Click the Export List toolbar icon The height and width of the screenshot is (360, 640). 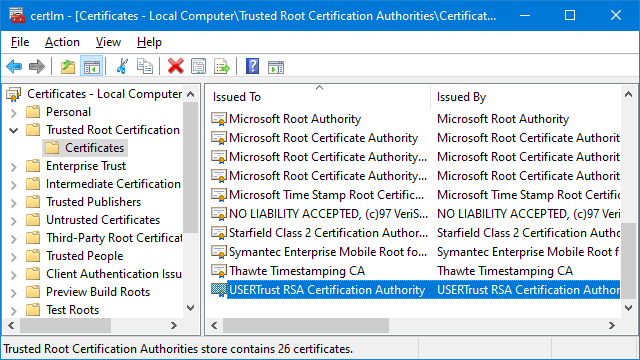coord(222,66)
